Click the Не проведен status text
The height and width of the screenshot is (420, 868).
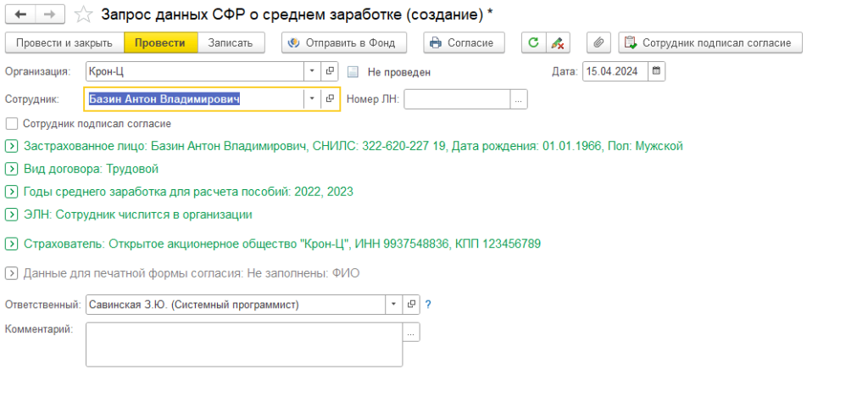[x=398, y=72]
